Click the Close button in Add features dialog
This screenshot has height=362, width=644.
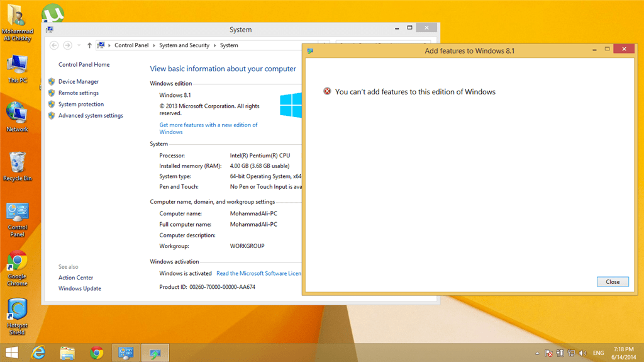point(613,282)
